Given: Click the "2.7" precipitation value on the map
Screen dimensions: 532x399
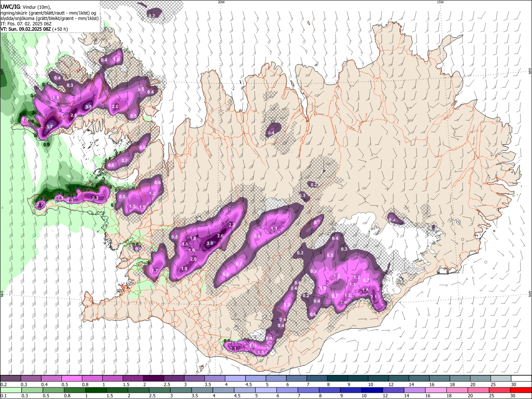Looking at the screenshot, I should [x=40, y=205].
